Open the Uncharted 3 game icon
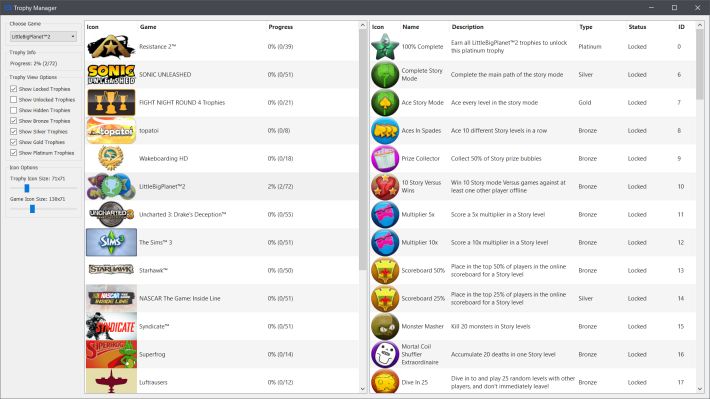The width and height of the screenshot is (710, 399). [111, 214]
